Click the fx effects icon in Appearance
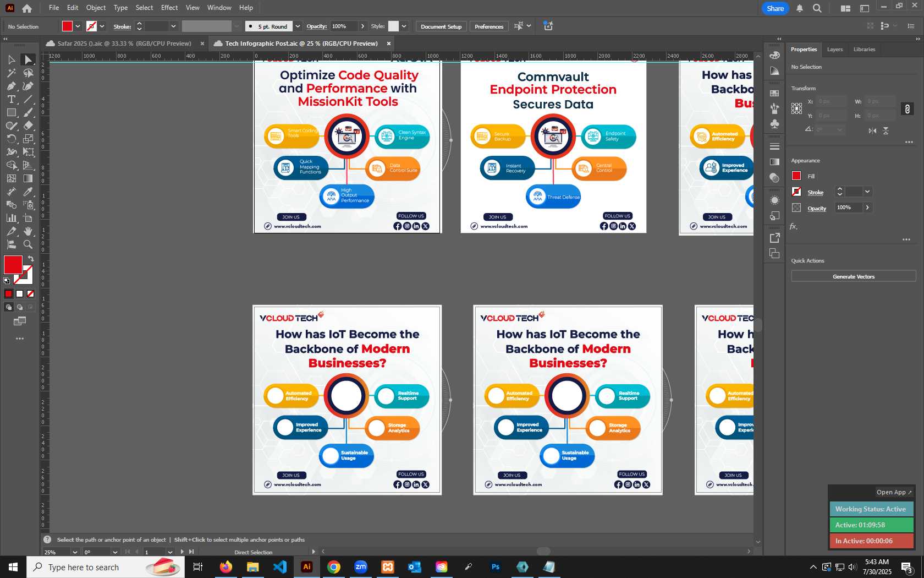Screen dimensions: 924x578 coord(794,226)
